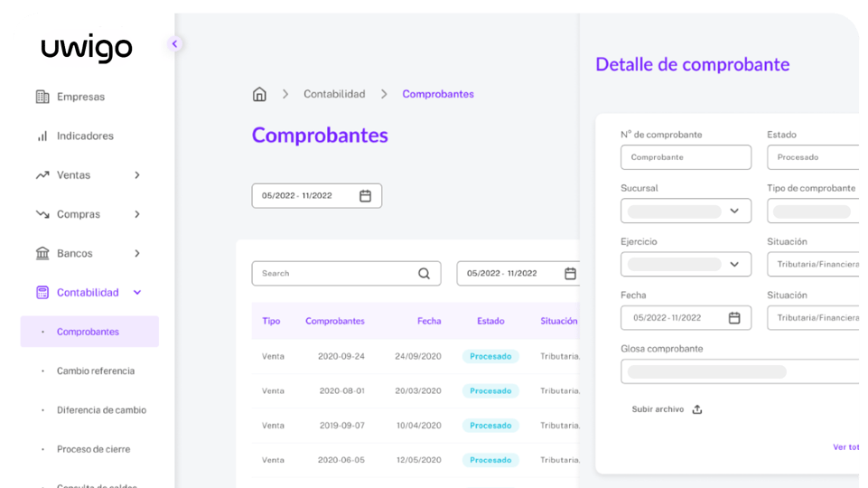868x488 pixels.
Task: Click the home icon in breadcrumb
Action: click(259, 94)
